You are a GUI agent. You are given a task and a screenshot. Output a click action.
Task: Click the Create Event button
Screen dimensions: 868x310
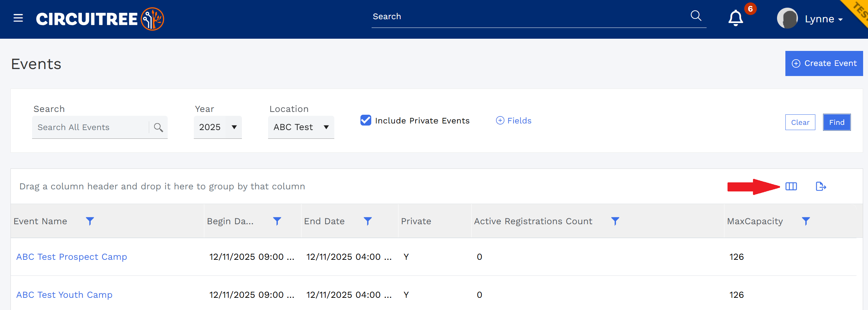(824, 63)
